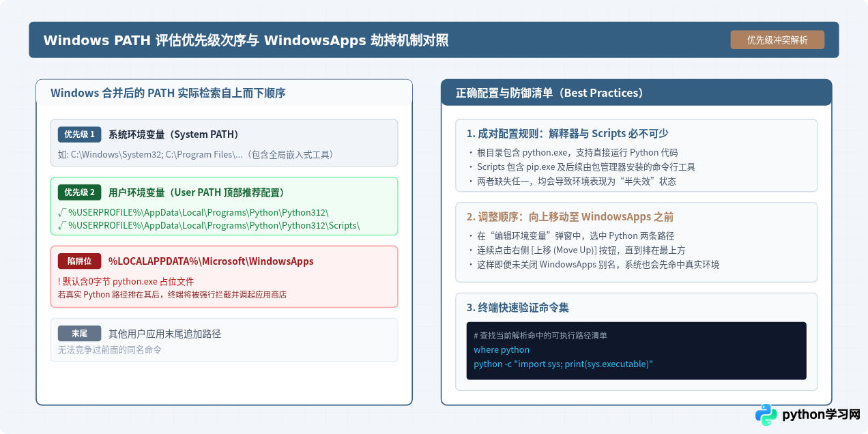The height and width of the screenshot is (434, 868).
Task: Click heading 2. 调整顺序：向上移动至 WindowsApps 之前
Action: (570, 217)
